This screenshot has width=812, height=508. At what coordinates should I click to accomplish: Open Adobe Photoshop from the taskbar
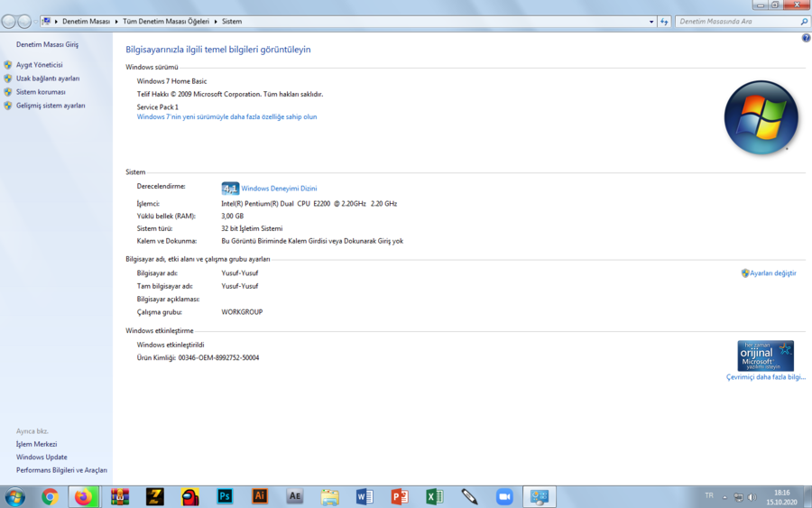point(225,496)
